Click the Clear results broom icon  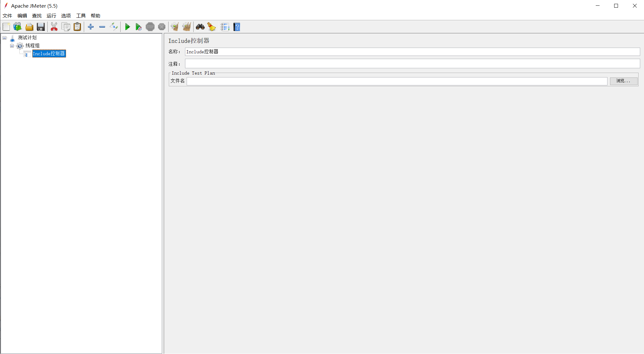(x=175, y=27)
